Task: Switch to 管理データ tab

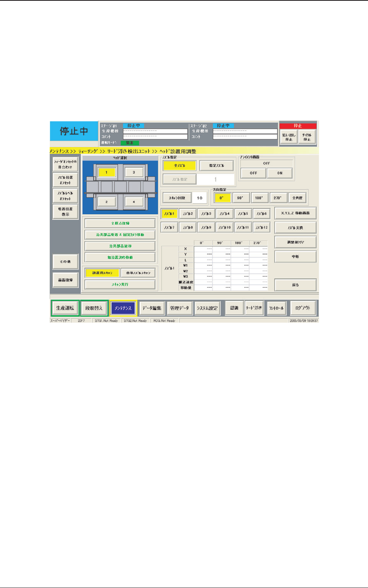Action: [180, 308]
